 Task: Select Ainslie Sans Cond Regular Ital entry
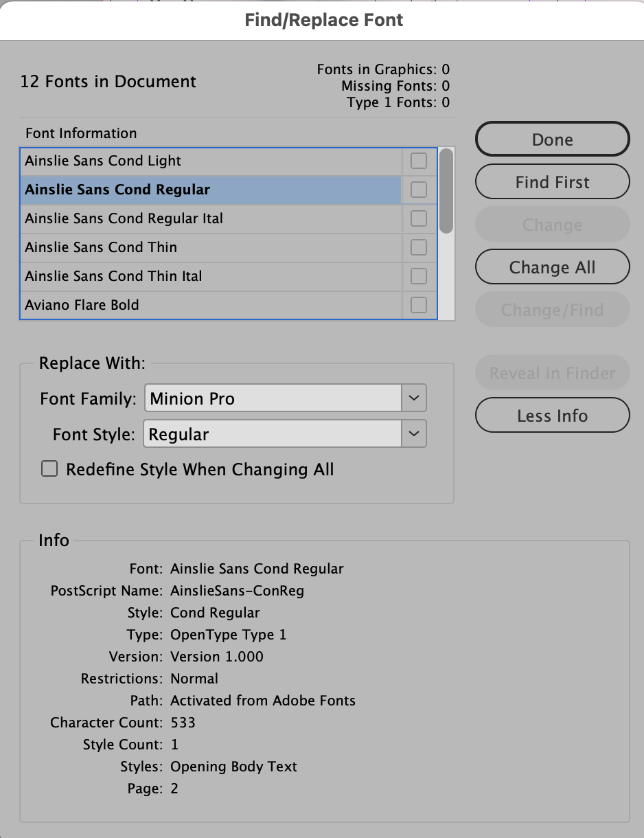(206, 218)
